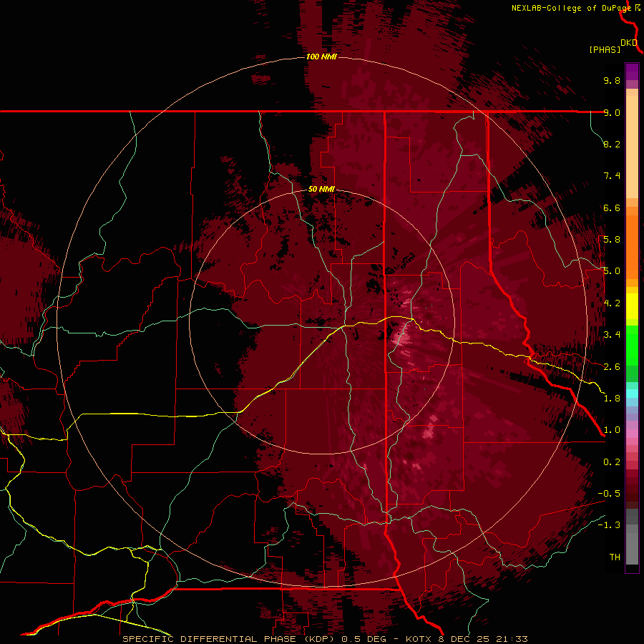644x644 pixels.
Task: Click the pink color bar segment
Action: [632, 434]
